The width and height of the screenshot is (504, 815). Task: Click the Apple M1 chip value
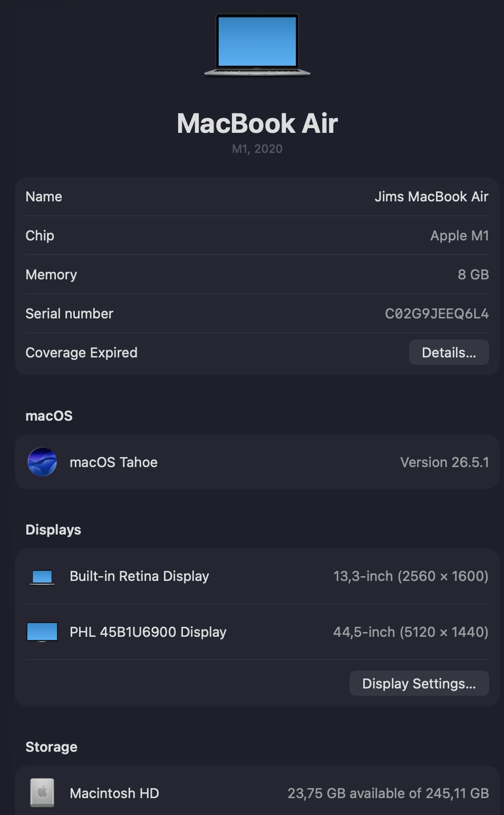459,236
